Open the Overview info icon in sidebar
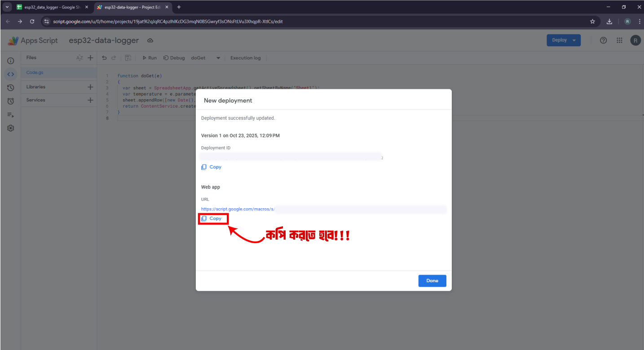644x350 pixels. 11,61
